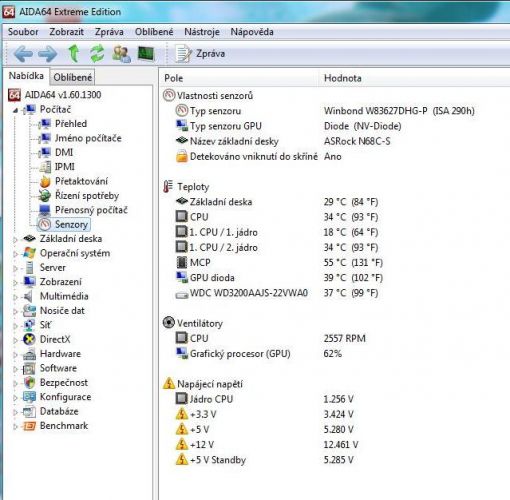The height and width of the screenshot is (500, 510).
Task: Click the Databáze category icon
Action: click(x=29, y=412)
